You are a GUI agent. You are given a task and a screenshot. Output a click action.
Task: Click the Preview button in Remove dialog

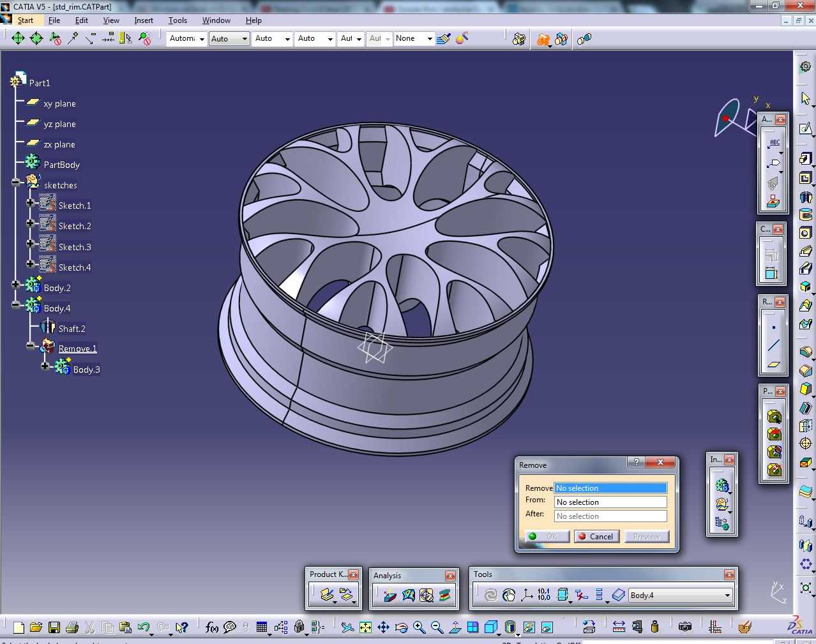pos(646,537)
